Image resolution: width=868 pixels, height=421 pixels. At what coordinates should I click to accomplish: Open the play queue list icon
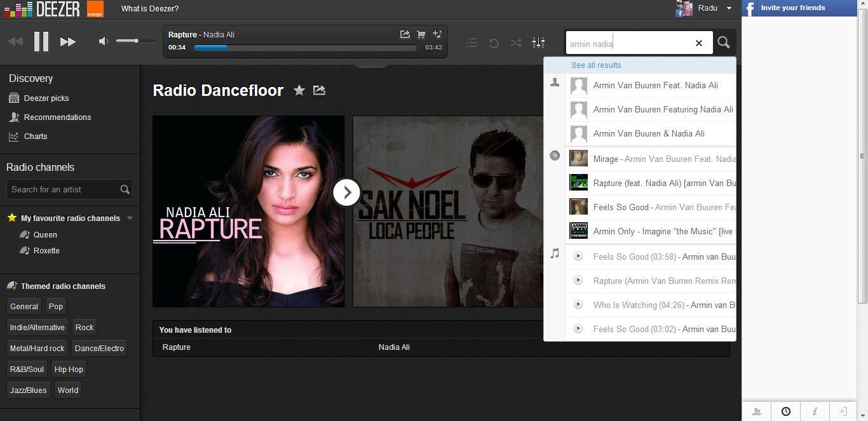click(x=471, y=43)
